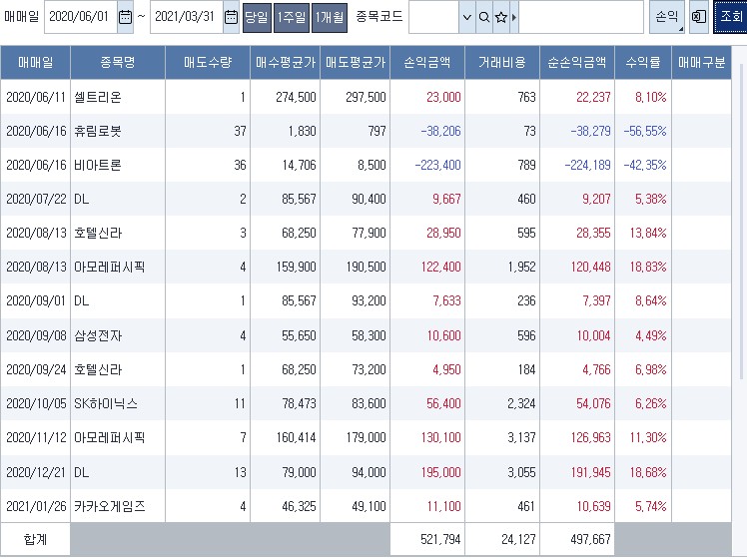Image resolution: width=747 pixels, height=560 pixels.
Task: Select the 삼성전자 stock name
Action: [98, 335]
